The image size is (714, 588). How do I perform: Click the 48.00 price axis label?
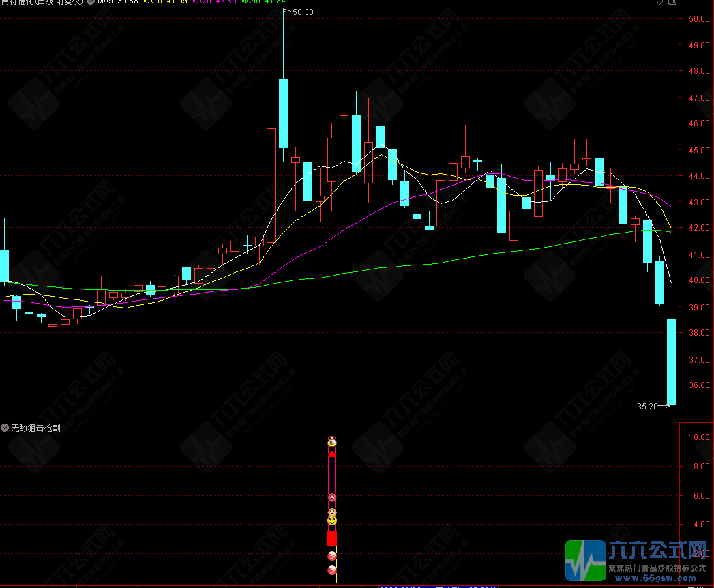(x=699, y=70)
